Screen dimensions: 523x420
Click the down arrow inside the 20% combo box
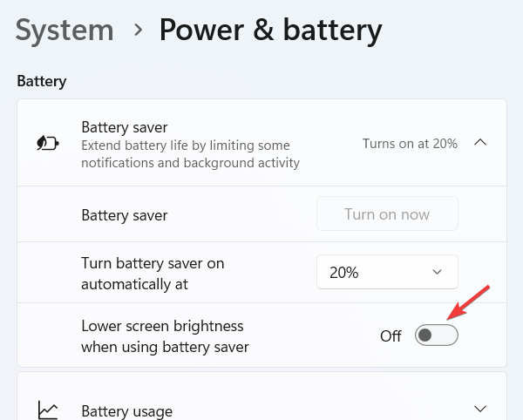coord(438,273)
